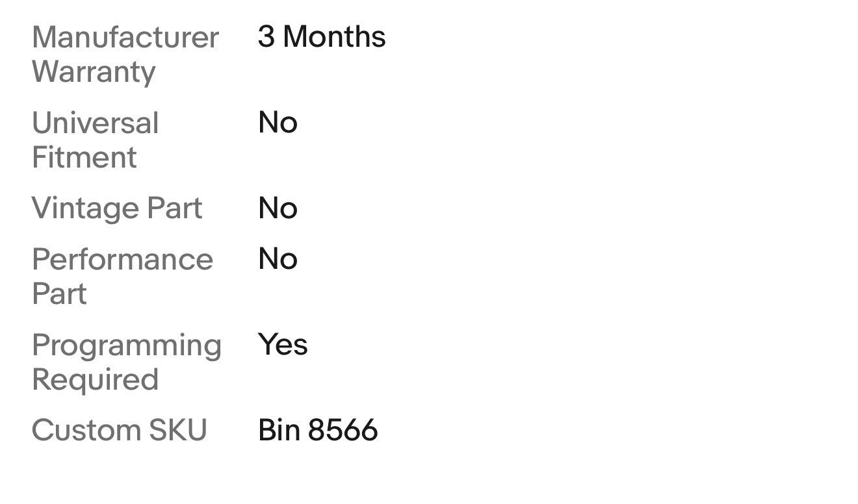The image size is (858, 504).
Task: Select the "Yes" value for Programming Required
Action: coord(283,345)
